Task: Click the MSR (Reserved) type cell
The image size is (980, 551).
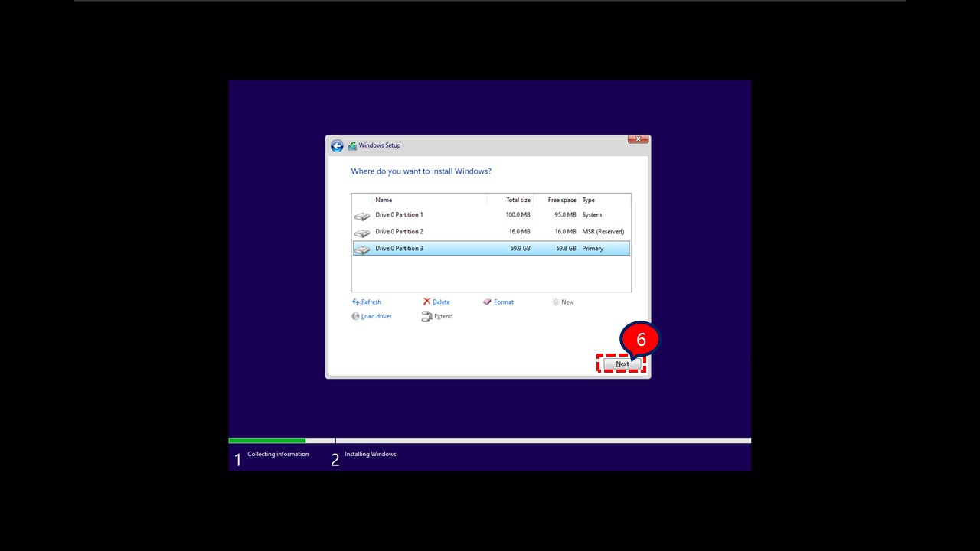Action: tap(603, 232)
